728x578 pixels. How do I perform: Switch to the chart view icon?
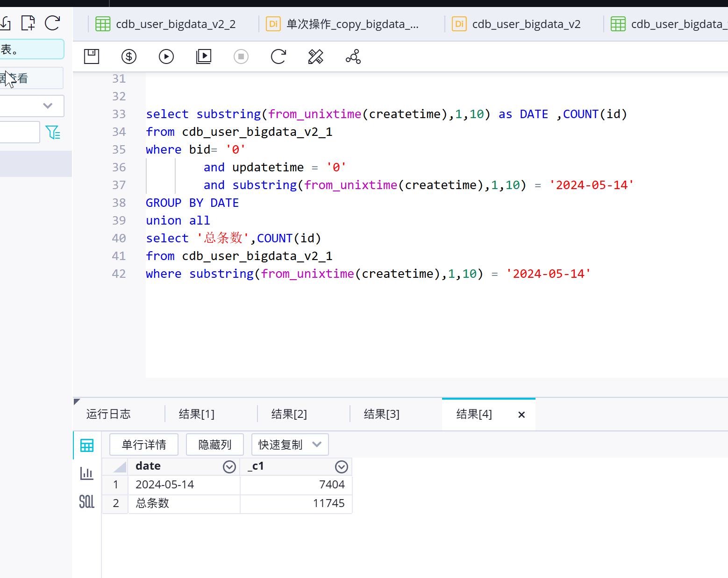coord(87,473)
